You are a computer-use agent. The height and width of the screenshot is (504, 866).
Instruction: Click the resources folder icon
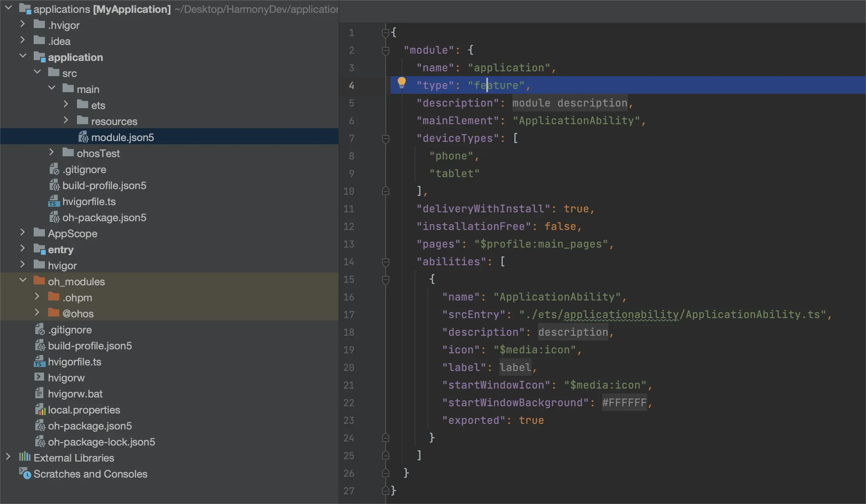click(x=83, y=120)
